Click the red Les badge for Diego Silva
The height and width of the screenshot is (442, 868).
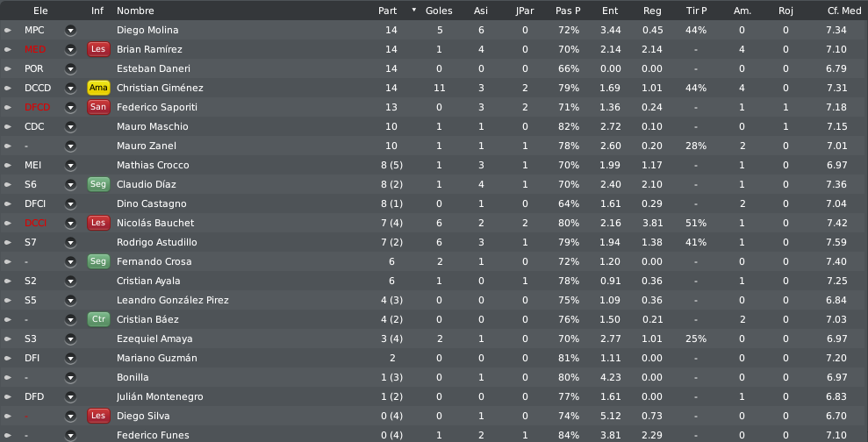coord(98,416)
